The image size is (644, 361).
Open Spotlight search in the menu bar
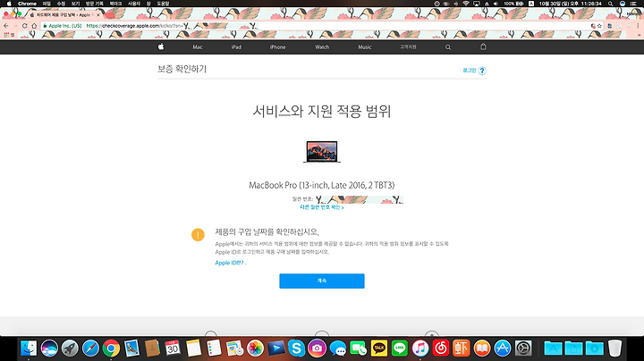611,4
